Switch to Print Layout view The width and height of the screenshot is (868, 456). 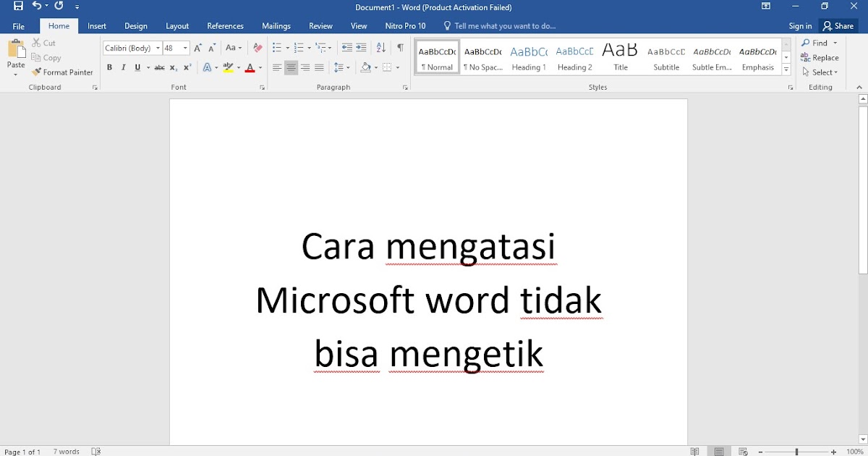point(719,451)
